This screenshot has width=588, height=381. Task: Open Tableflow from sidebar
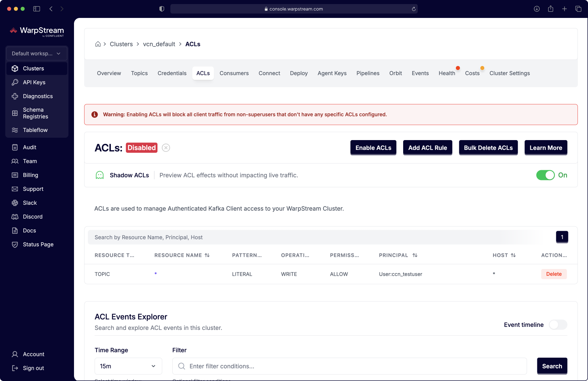[37, 130]
